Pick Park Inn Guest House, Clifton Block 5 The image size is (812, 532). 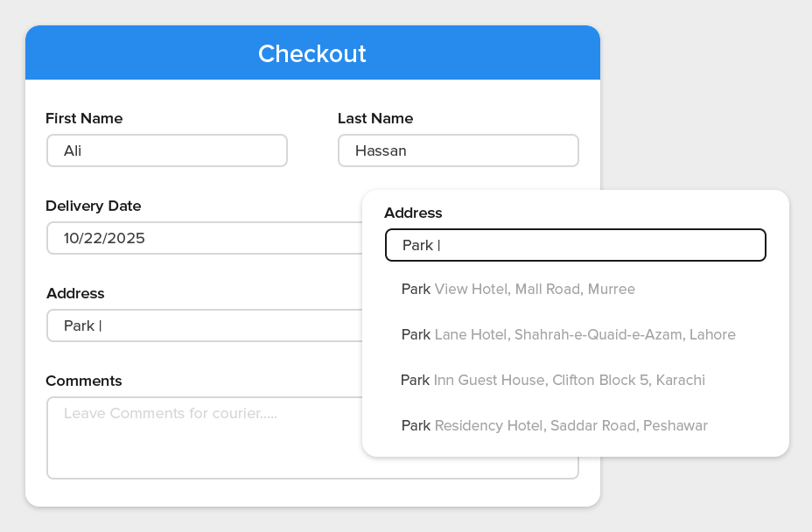(552, 380)
